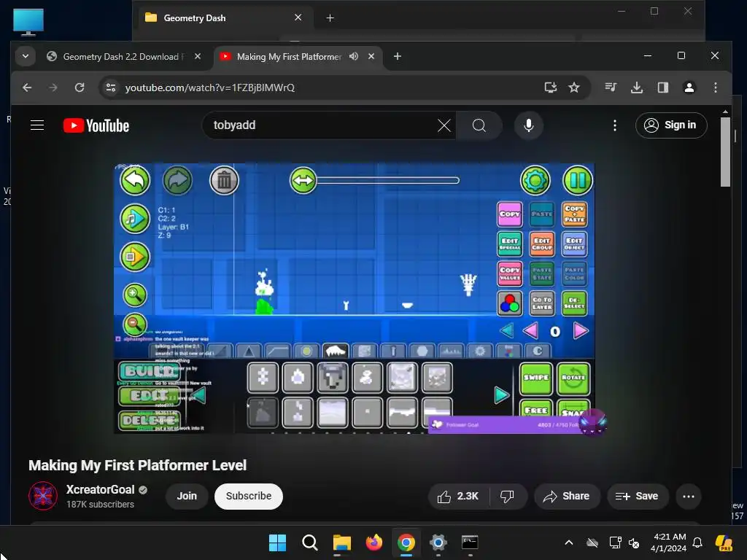The width and height of the screenshot is (747, 560).
Task: Click the Save to playlist button
Action: [x=637, y=496]
